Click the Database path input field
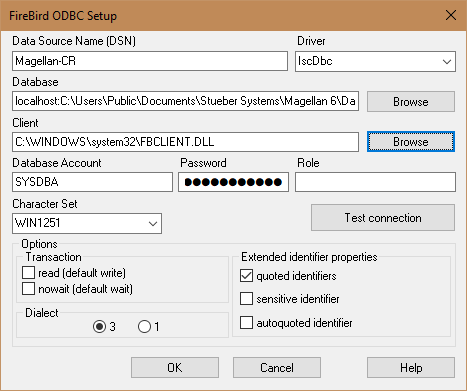Image resolution: width=467 pixels, height=391 pixels. pyautogui.click(x=185, y=101)
